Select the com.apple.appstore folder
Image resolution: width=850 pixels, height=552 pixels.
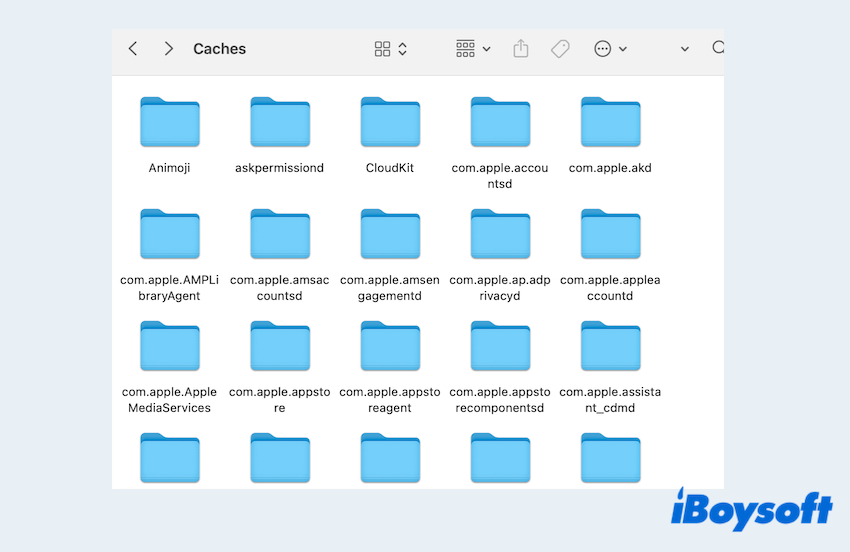[279, 346]
